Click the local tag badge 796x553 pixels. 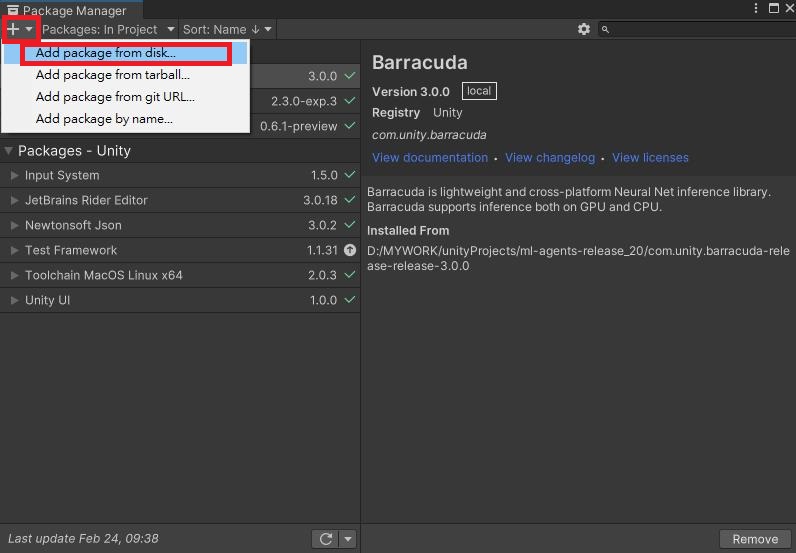tap(479, 91)
